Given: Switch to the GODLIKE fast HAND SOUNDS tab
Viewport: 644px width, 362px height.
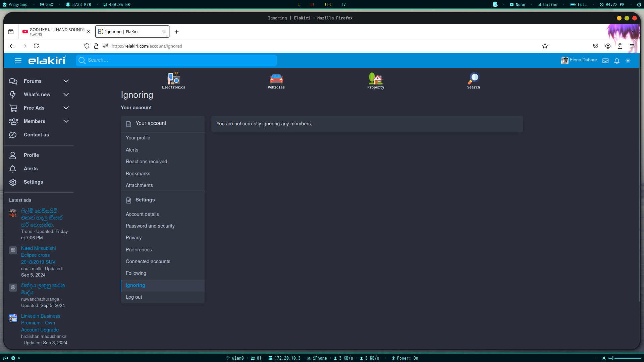Looking at the screenshot, I should (56, 32).
